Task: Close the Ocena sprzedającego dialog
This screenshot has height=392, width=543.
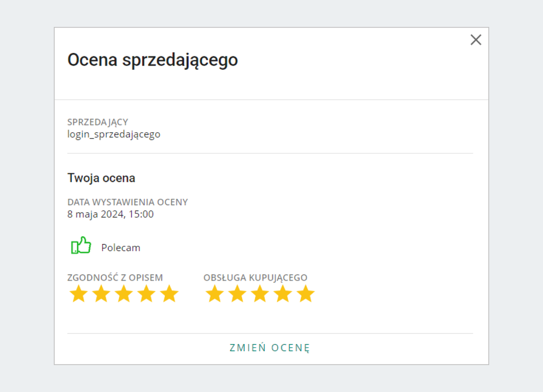Action: [476, 40]
